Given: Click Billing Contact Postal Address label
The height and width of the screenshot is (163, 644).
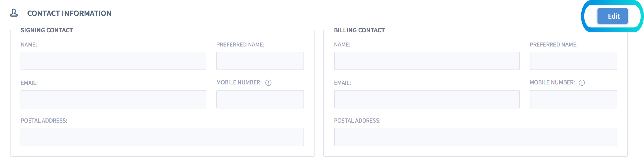Looking at the screenshot, I should pyautogui.click(x=357, y=121).
